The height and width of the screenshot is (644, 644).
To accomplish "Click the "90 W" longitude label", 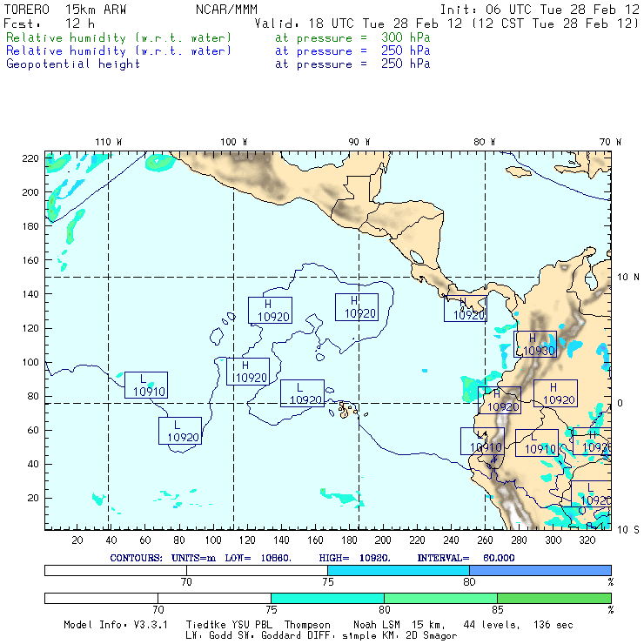I will click(x=359, y=142).
